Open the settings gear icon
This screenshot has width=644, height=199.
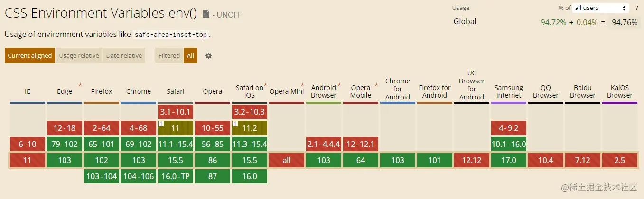coord(208,55)
